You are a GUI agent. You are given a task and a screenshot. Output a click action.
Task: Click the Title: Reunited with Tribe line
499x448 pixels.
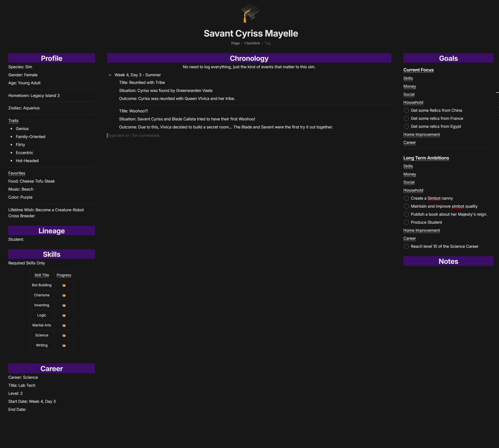point(142,83)
